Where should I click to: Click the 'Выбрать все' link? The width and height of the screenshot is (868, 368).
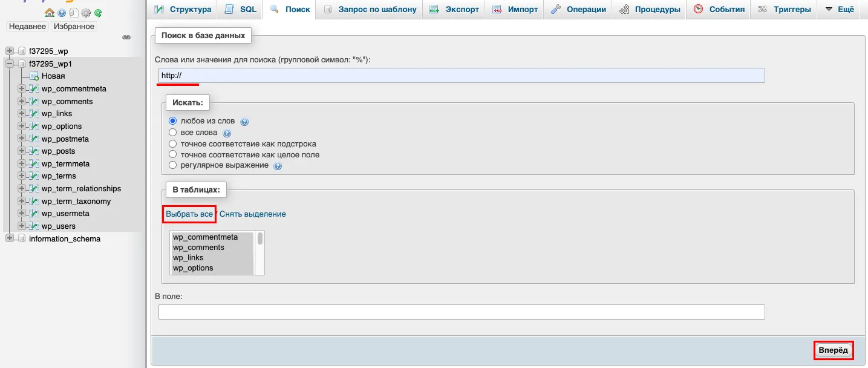(x=189, y=214)
